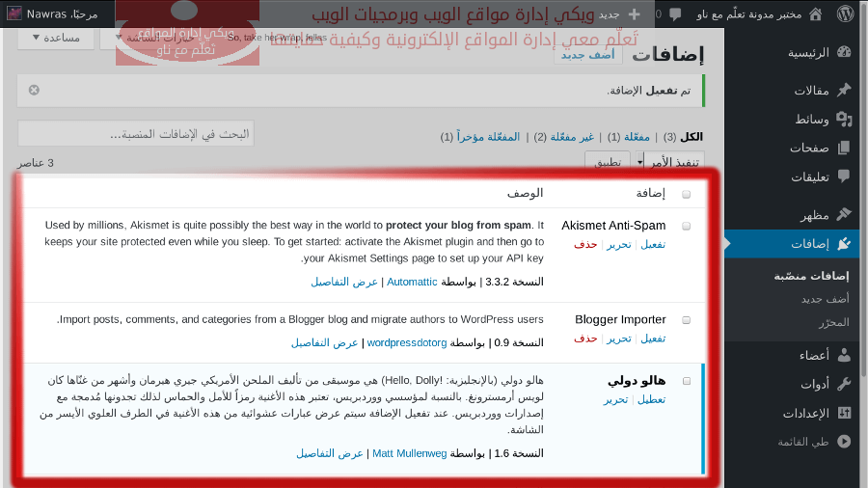Filter plugins by غير مفعّلة tab

[x=572, y=137]
